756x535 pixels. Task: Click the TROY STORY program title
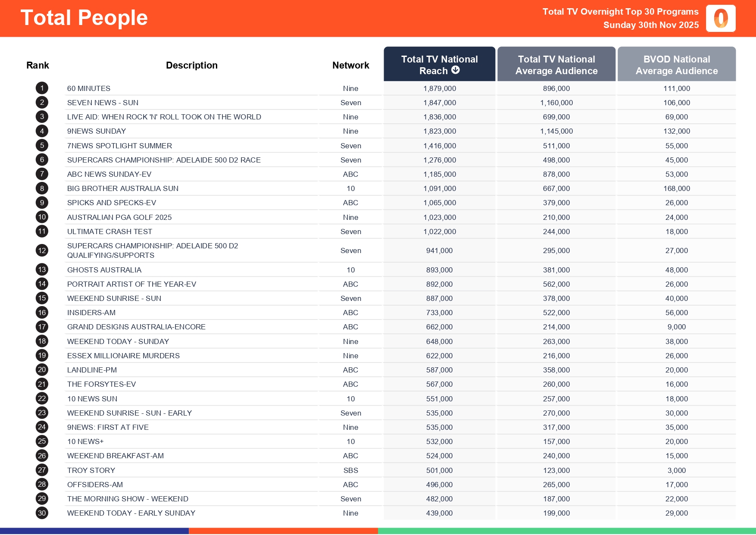[x=91, y=470]
